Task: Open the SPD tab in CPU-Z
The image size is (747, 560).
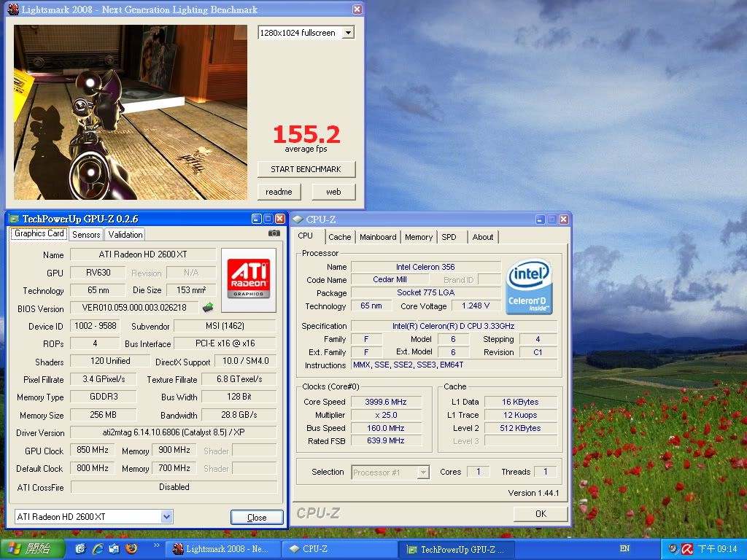Action: click(449, 237)
